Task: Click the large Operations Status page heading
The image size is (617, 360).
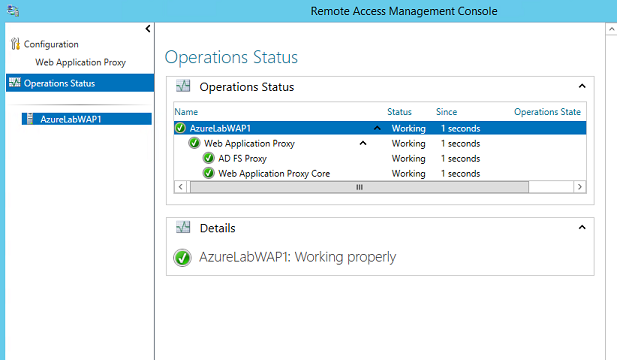Action: click(x=231, y=57)
